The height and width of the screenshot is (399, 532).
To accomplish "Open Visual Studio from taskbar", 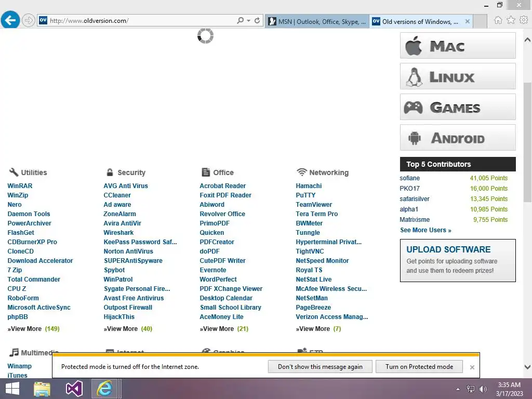I will point(74,389).
